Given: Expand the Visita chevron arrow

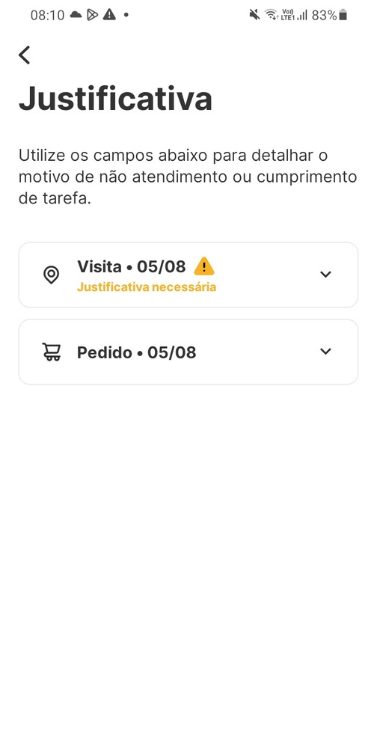Looking at the screenshot, I should pyautogui.click(x=326, y=275).
